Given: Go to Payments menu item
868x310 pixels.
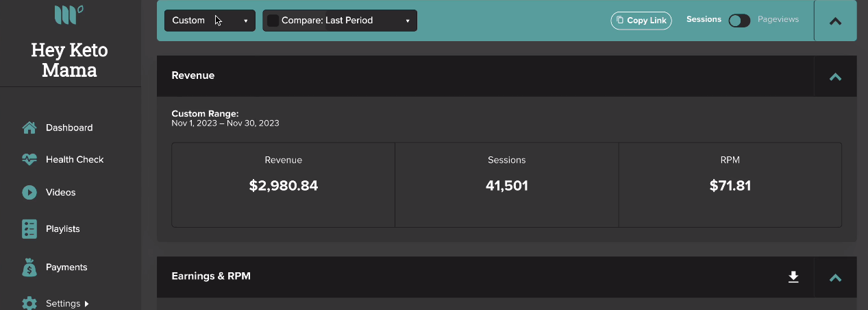Looking at the screenshot, I should click(x=66, y=267).
